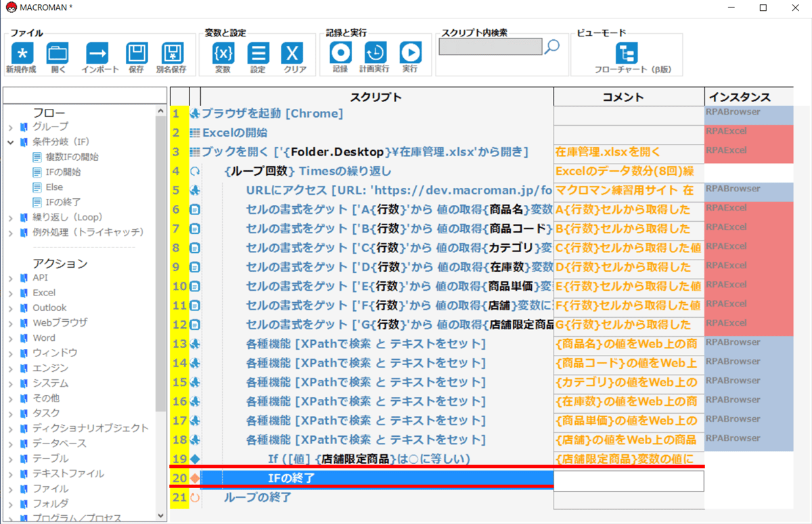Expand the Word action node

coord(11,337)
